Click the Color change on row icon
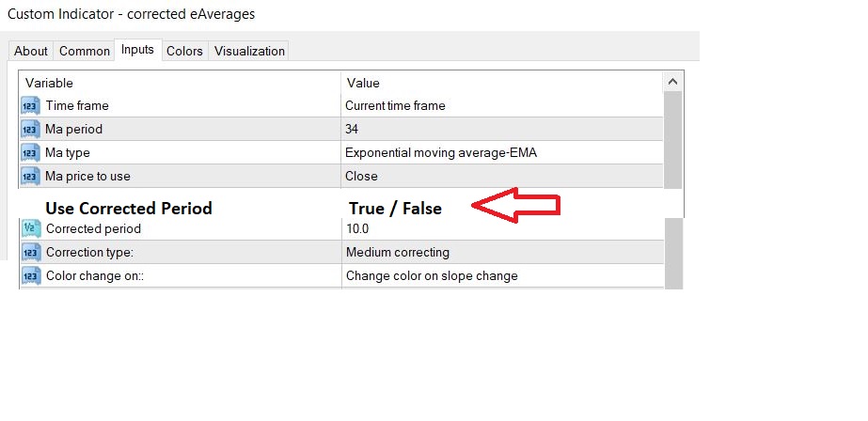Image resolution: width=868 pixels, height=421 pixels. [29, 275]
